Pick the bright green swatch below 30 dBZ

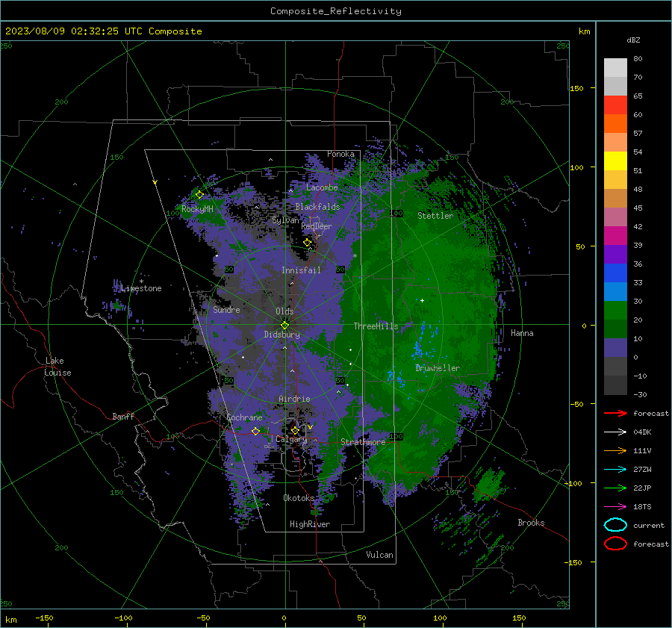pyautogui.click(x=615, y=311)
